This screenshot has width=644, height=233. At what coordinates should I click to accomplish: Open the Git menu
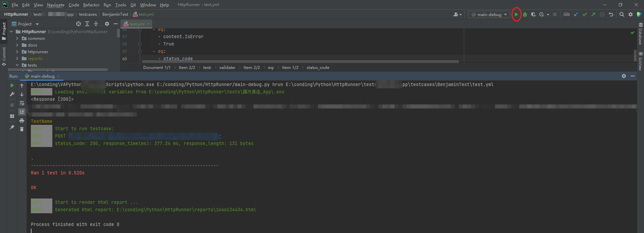click(x=133, y=5)
